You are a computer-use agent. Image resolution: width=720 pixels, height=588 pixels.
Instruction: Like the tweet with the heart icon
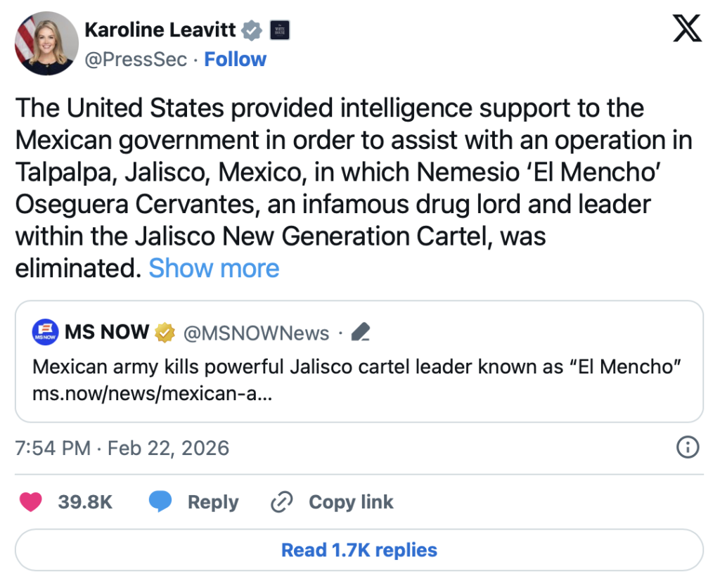tap(30, 502)
